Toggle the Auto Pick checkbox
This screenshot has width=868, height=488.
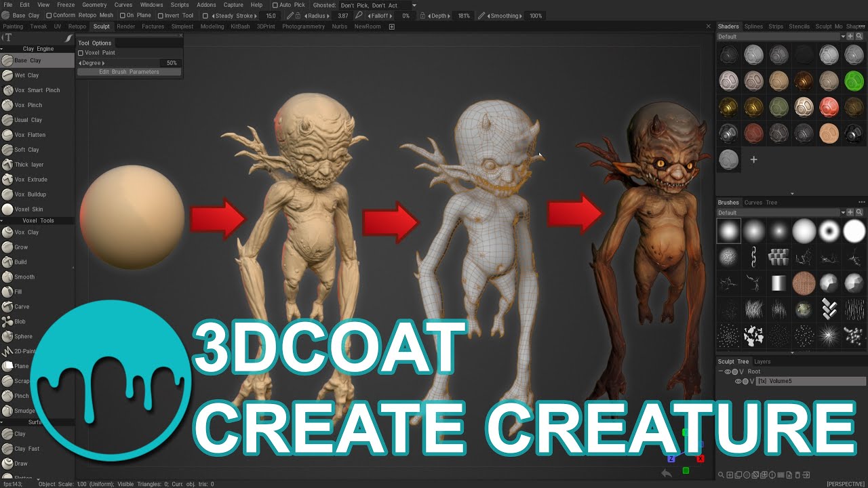point(274,5)
